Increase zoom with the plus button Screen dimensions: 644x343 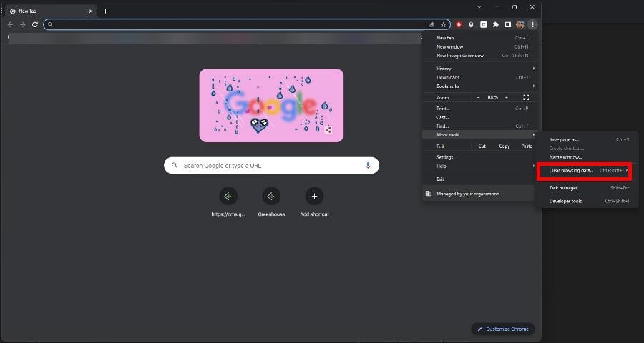[507, 98]
